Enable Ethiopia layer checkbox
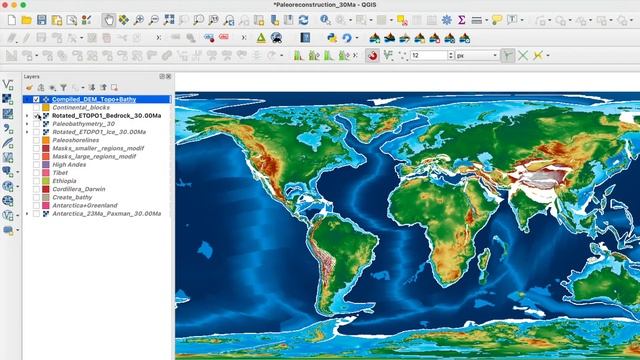 pyautogui.click(x=36, y=181)
